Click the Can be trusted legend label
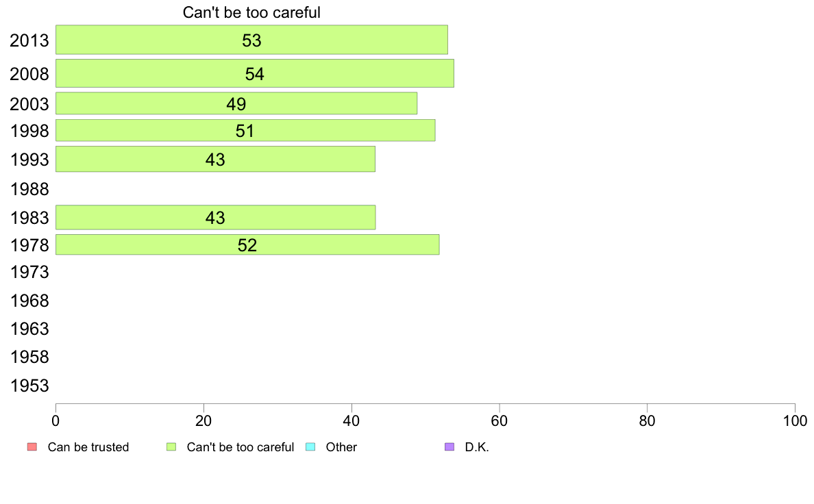This screenshot has height=504, width=814. [x=88, y=447]
